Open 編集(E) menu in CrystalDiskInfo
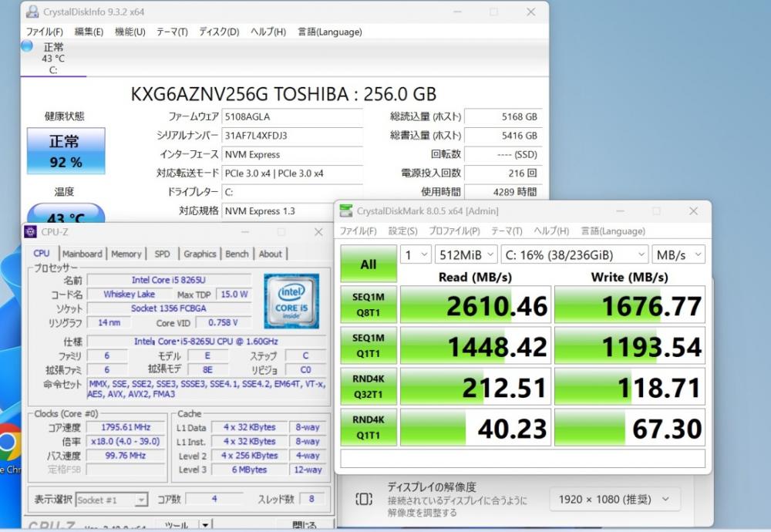The height and width of the screenshot is (532, 771). [x=89, y=32]
